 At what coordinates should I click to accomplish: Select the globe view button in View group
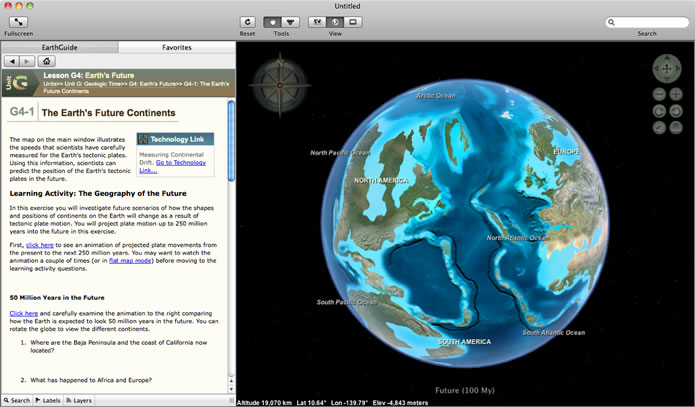click(x=335, y=22)
